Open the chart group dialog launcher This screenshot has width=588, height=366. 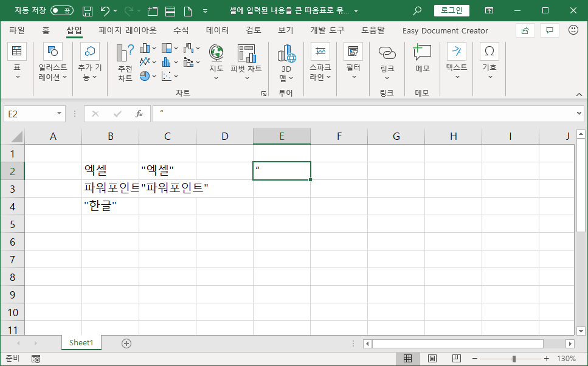click(264, 94)
